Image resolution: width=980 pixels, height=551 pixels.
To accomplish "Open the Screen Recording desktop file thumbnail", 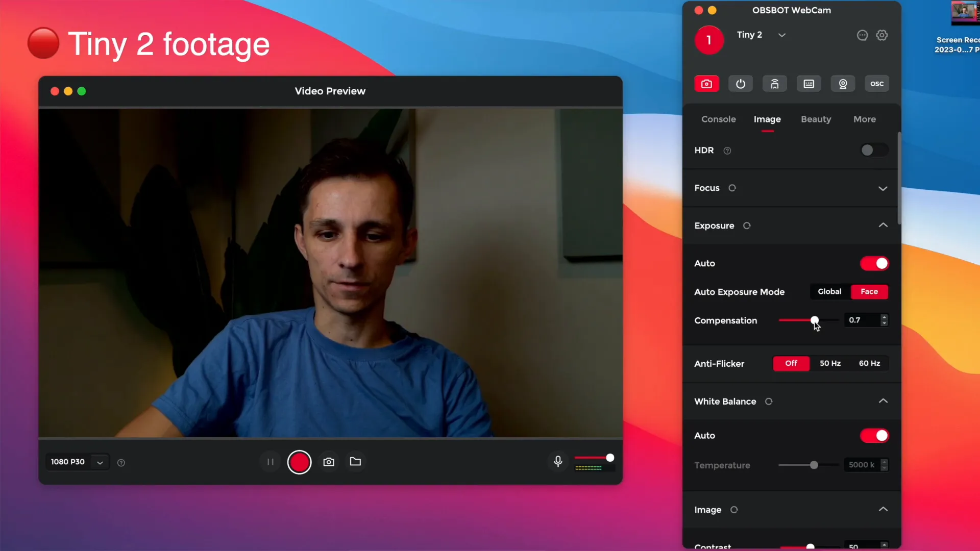I will click(x=965, y=13).
